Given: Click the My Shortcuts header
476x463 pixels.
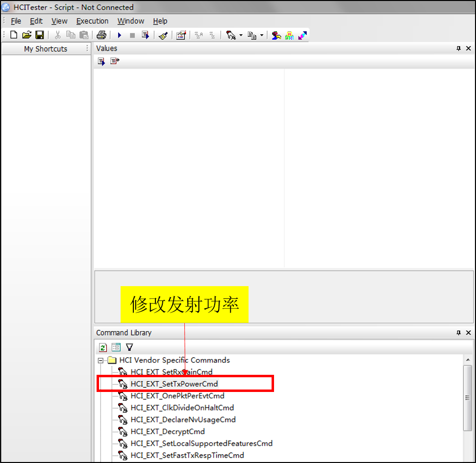Looking at the screenshot, I should tap(46, 49).
